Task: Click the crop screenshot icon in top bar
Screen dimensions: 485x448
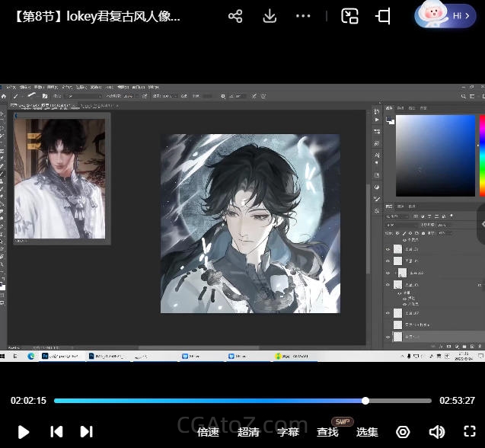Action: point(383,16)
